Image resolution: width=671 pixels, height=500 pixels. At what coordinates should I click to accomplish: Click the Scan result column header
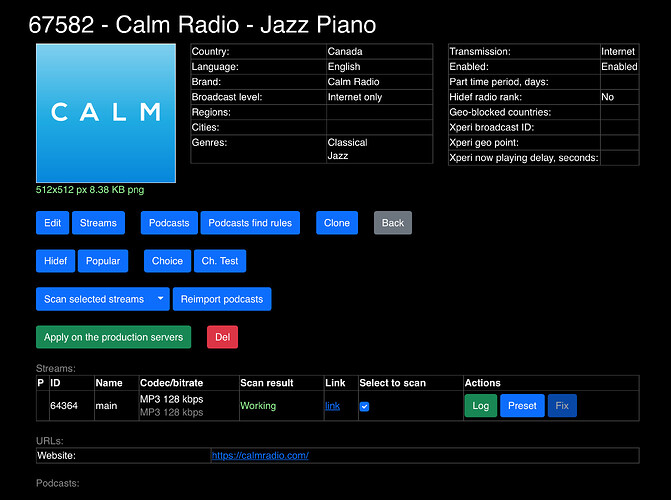[x=267, y=383]
